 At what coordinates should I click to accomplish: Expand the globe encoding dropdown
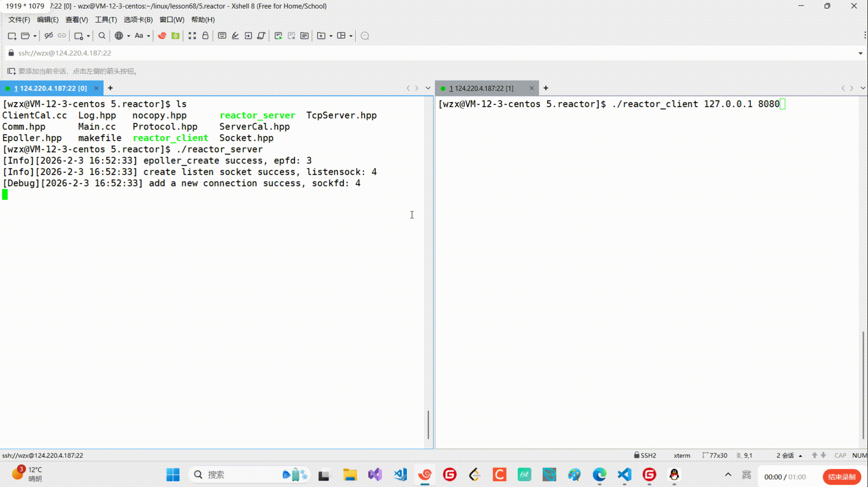point(129,36)
